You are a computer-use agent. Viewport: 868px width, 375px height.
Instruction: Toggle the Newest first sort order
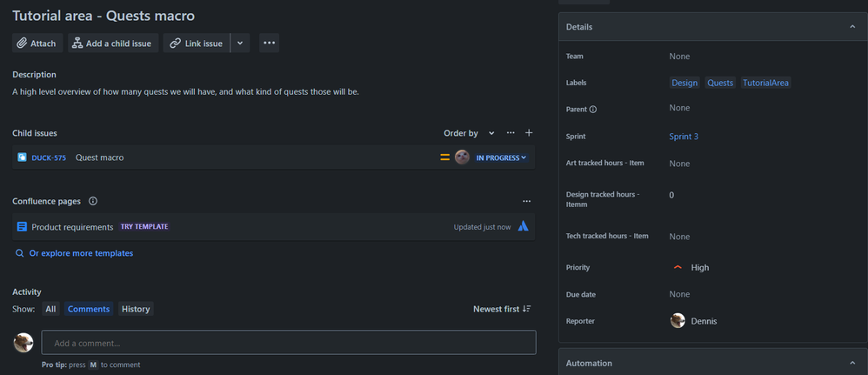pos(502,309)
